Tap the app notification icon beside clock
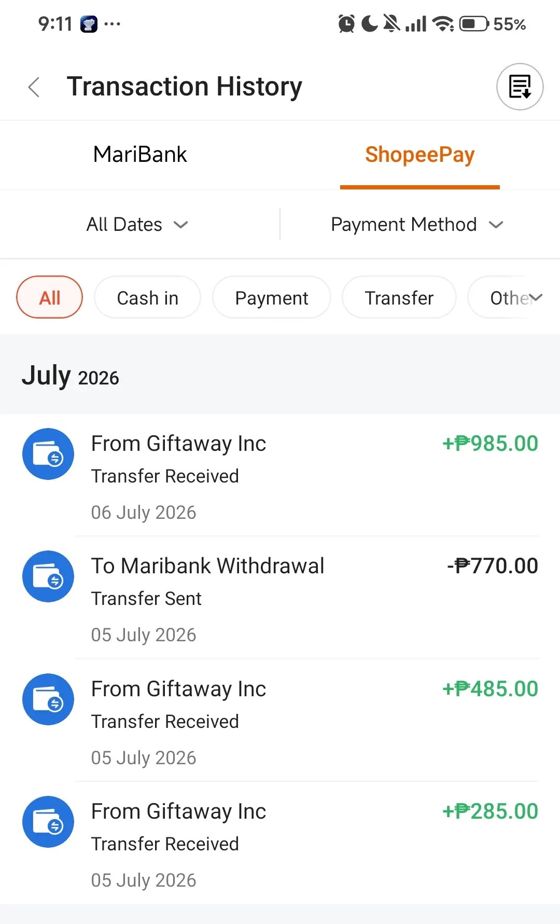560x924 pixels. pyautogui.click(x=89, y=24)
